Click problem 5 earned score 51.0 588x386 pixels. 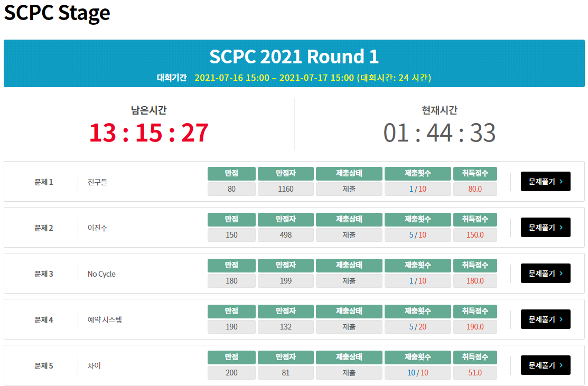tap(475, 372)
